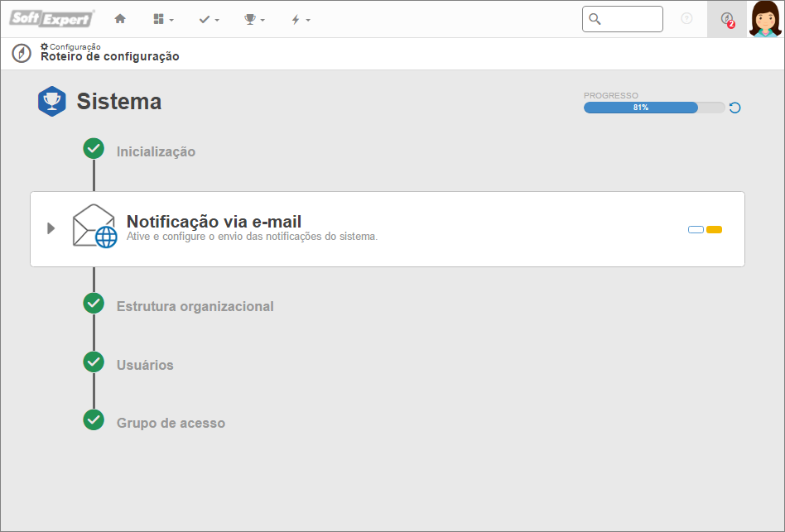785x532 pixels.
Task: Click the refresh progress icon
Action: coord(735,108)
